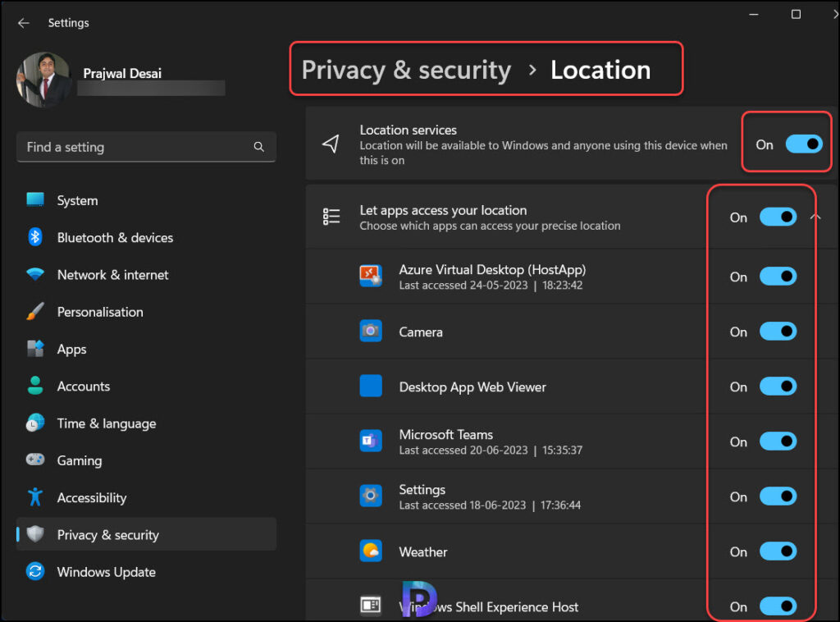Click the Apps grid icon

35,349
